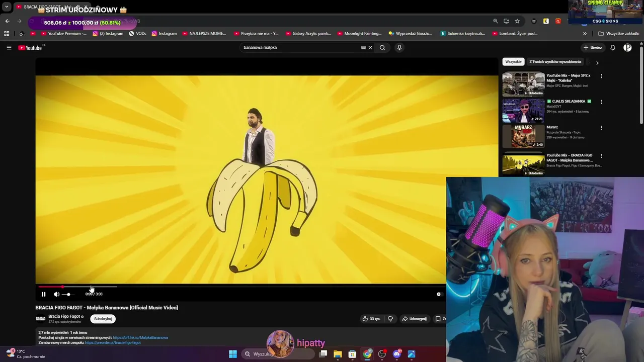Open more options for CJALIS SKŁADANKA
Screen dimensions: 644x362
[x=601, y=102]
